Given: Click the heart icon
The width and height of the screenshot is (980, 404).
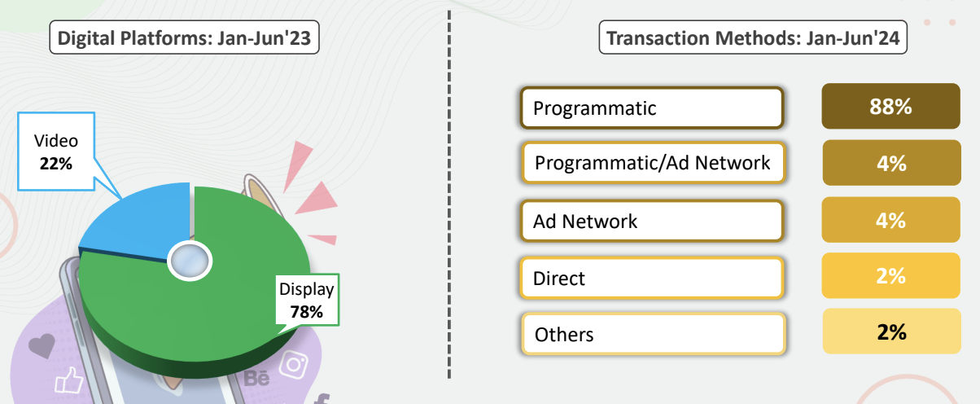Looking at the screenshot, I should (x=41, y=346).
